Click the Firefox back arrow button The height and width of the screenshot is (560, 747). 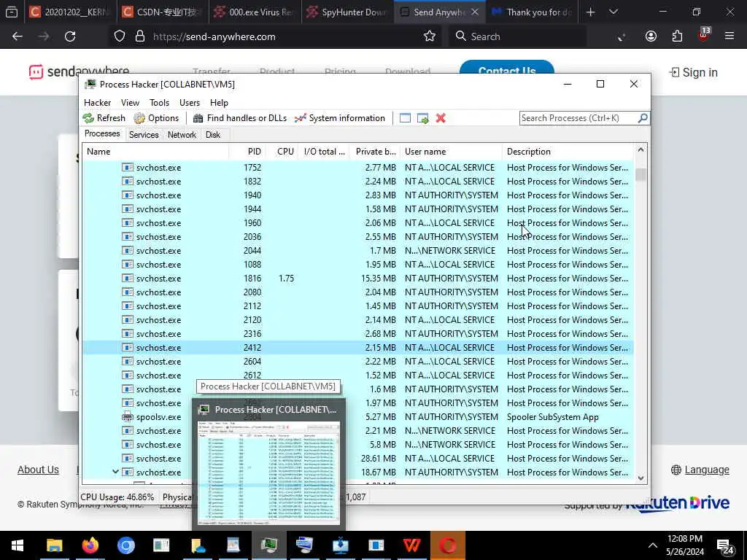[18, 36]
